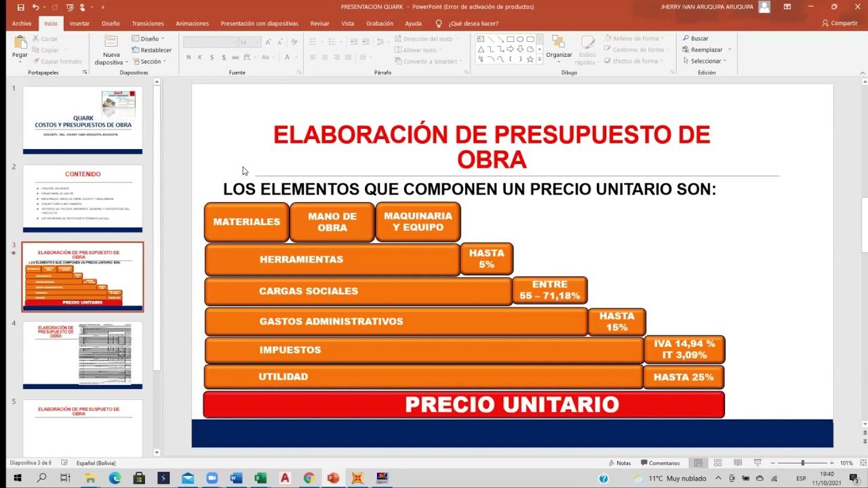Toggle strikethrough (abc) formatting
868x488 pixels.
[x=235, y=58]
